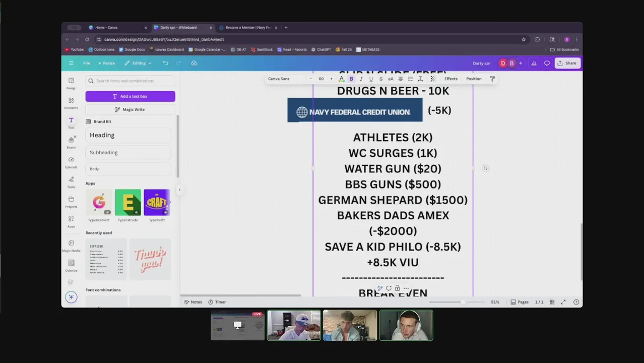Open the help question mark
The width and height of the screenshot is (644, 363).
point(576,302)
